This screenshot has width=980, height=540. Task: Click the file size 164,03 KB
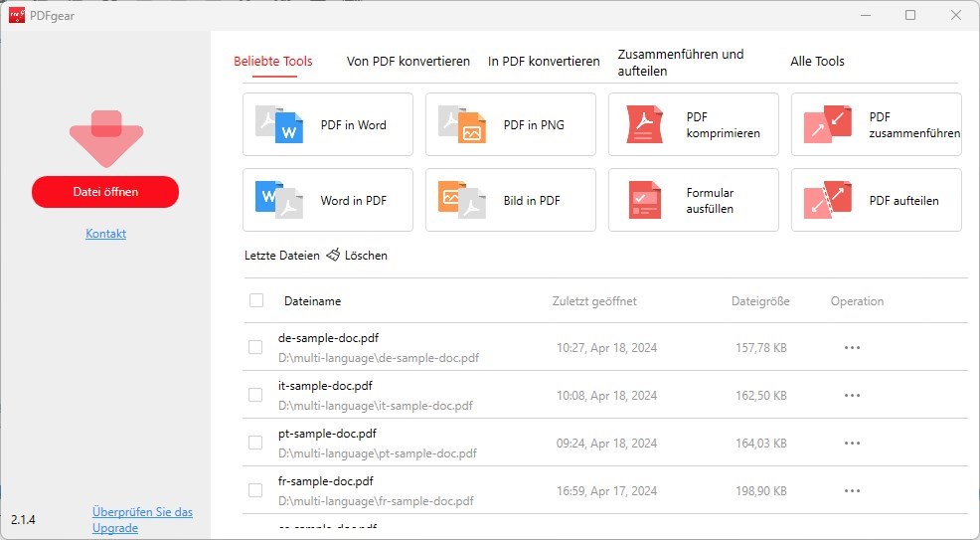[761, 444]
